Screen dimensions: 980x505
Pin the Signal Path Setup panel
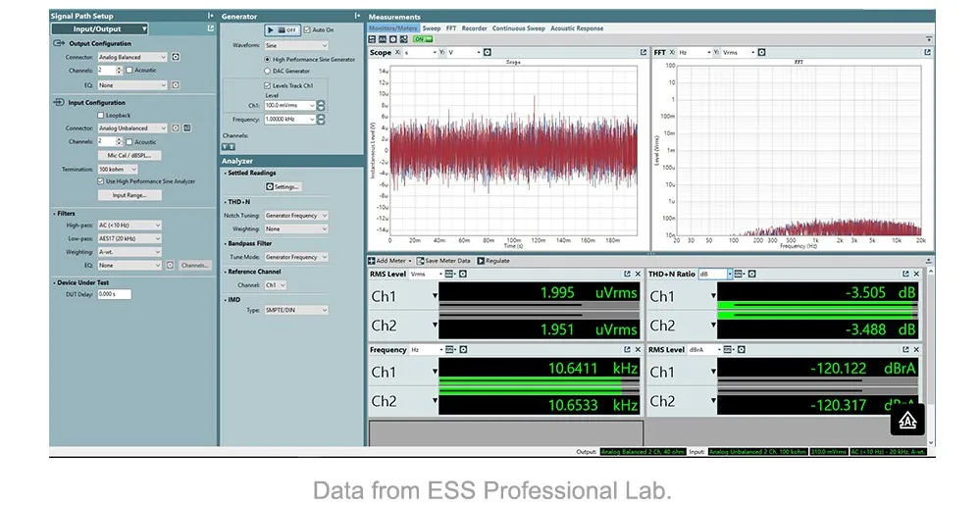tap(211, 17)
